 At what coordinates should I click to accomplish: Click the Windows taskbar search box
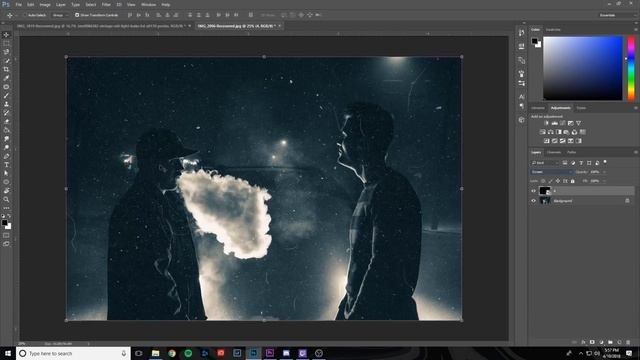click(73, 353)
